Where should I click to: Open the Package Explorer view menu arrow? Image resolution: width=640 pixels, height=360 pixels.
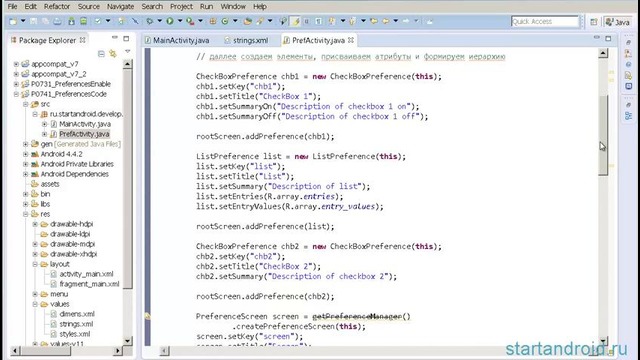coord(128,51)
